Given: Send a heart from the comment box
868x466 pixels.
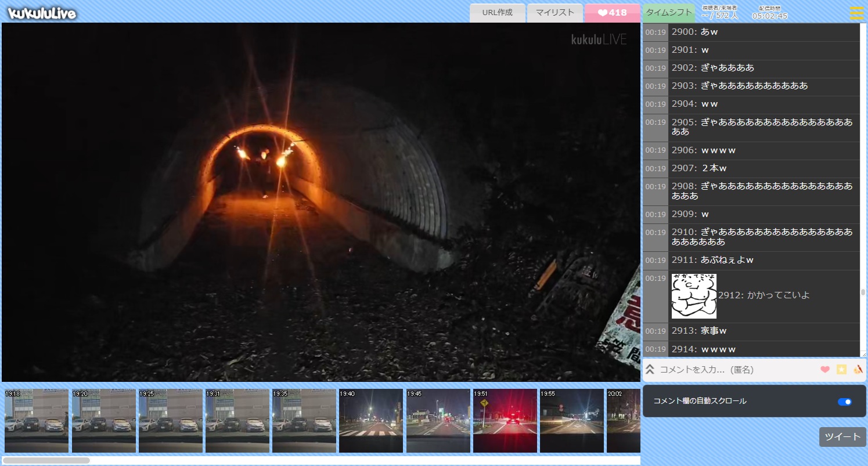Looking at the screenshot, I should click(824, 370).
